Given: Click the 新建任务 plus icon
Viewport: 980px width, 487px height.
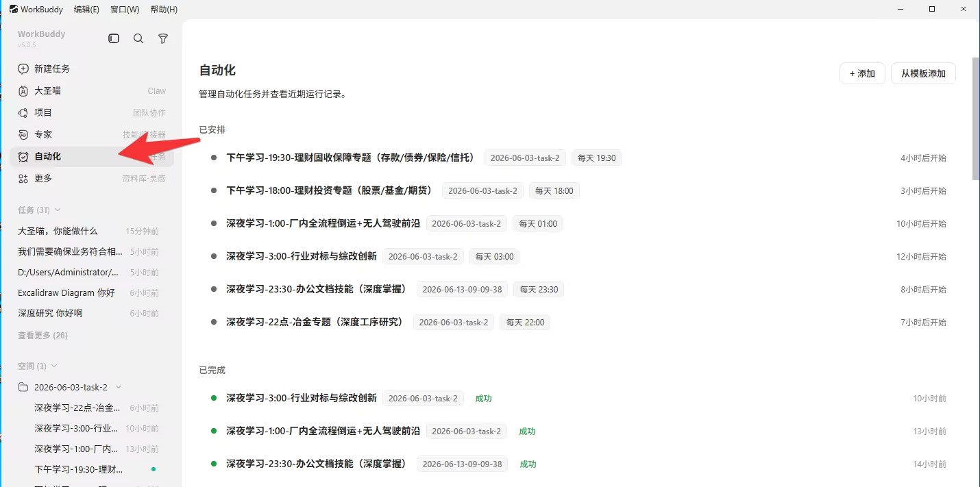Looking at the screenshot, I should point(23,68).
